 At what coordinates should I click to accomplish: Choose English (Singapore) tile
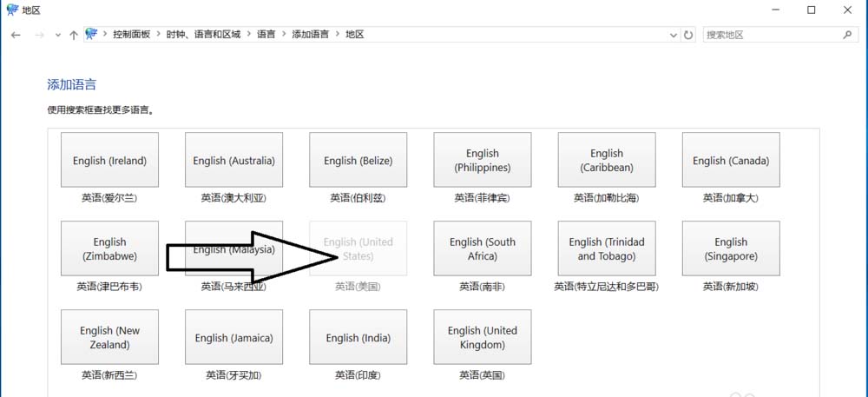pyautogui.click(x=731, y=248)
